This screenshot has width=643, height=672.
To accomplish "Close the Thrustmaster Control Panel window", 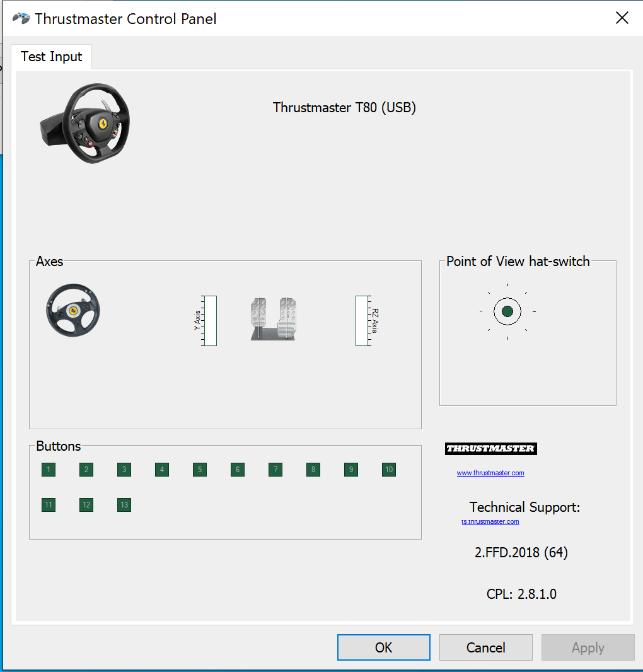I will [x=622, y=18].
